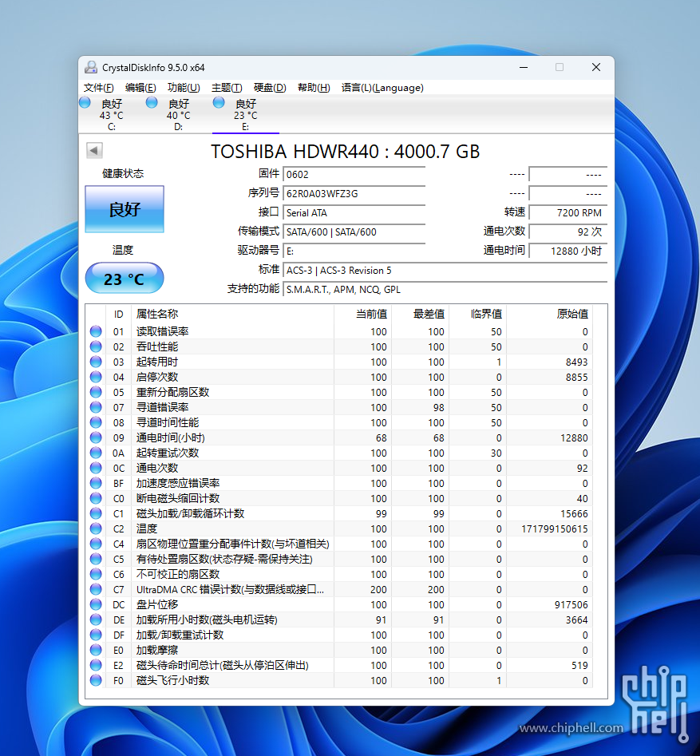The width and height of the screenshot is (700, 756).
Task: Click status orb of attribute C1 磁头加载/卸载循环计数
Action: pos(96,513)
